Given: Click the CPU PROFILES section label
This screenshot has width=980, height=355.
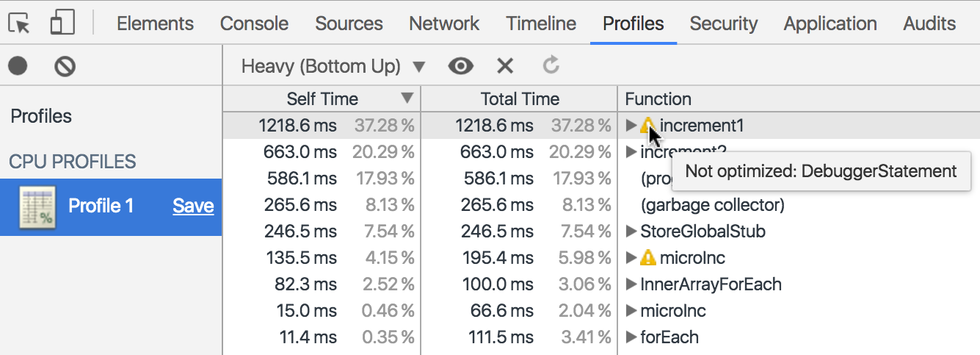Looking at the screenshot, I should tap(73, 162).
